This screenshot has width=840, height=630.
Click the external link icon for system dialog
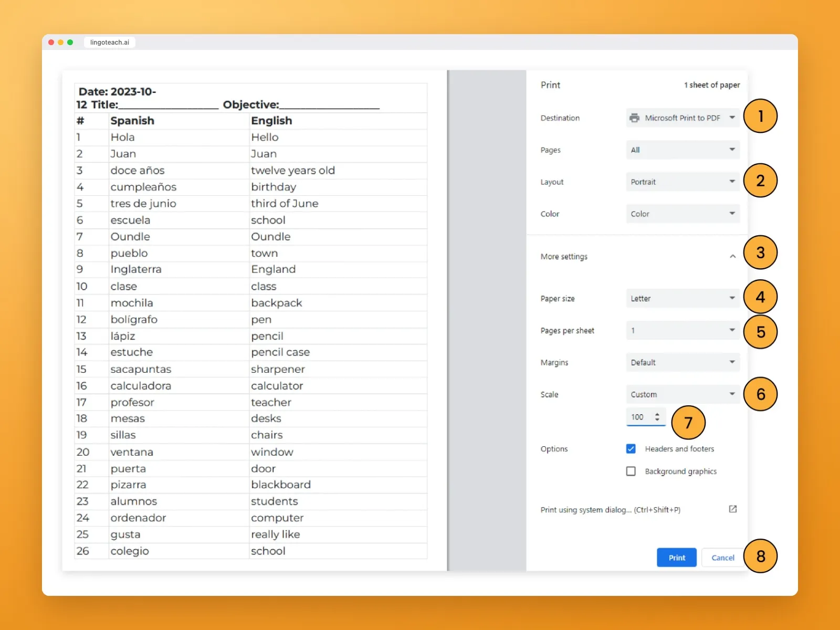[x=733, y=509]
